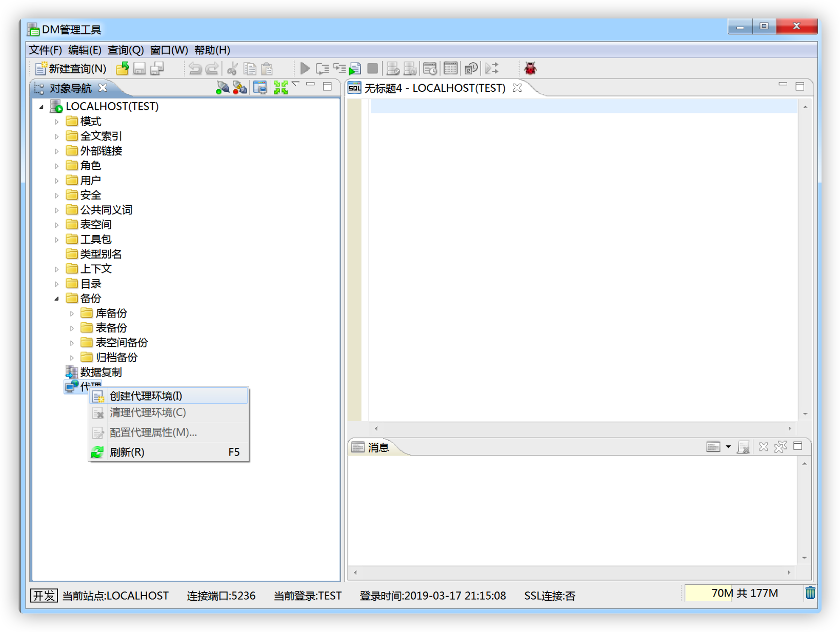
Task: Open the message view dropdown arrow
Action: point(728,447)
